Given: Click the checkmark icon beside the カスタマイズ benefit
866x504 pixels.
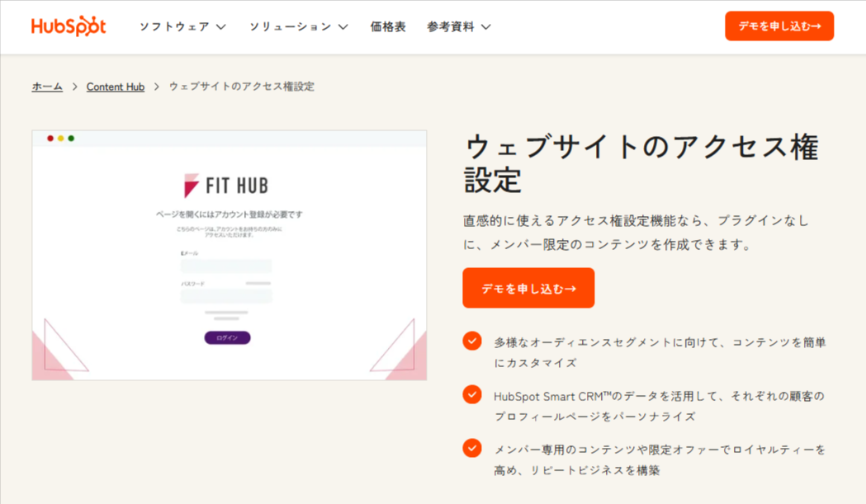Looking at the screenshot, I should coord(471,341).
